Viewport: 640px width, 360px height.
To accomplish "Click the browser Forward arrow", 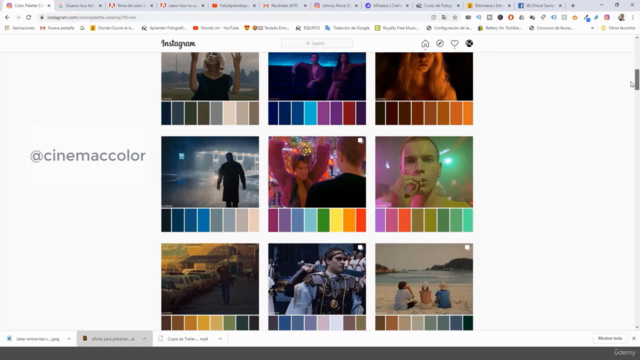I will [18, 18].
